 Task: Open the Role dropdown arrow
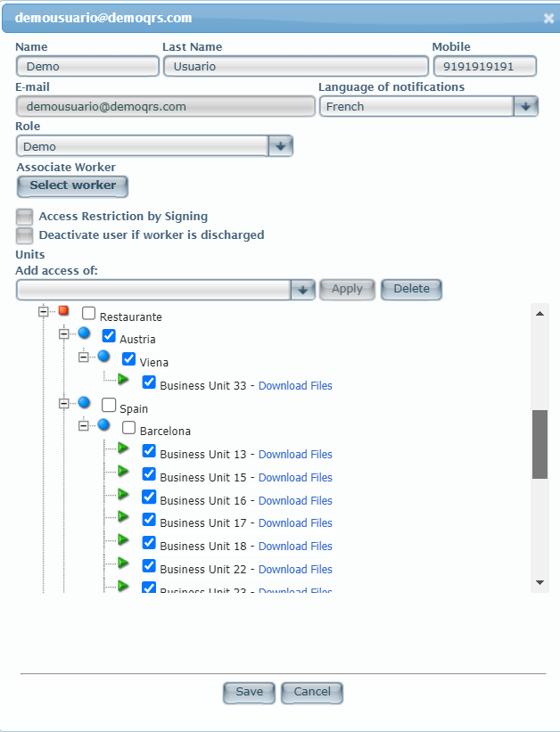point(280,146)
